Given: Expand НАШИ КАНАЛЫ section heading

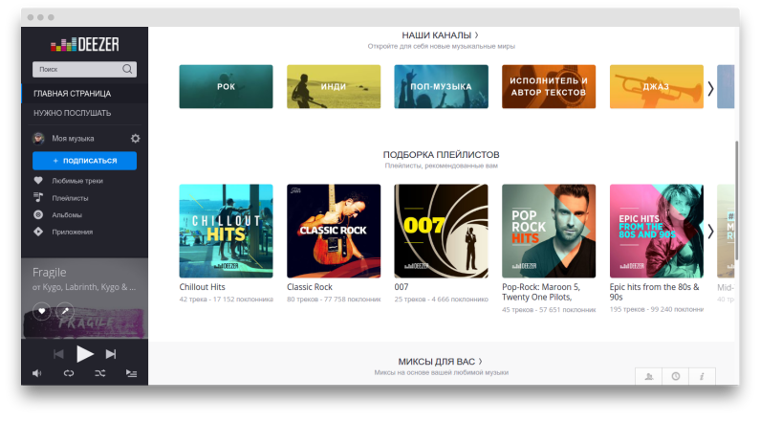Looking at the screenshot, I should coord(440,35).
